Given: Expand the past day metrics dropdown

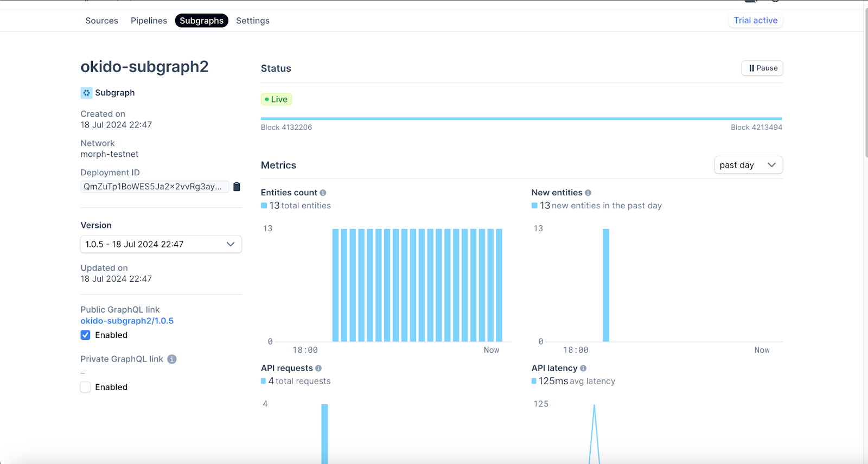Looking at the screenshot, I should coord(748,165).
